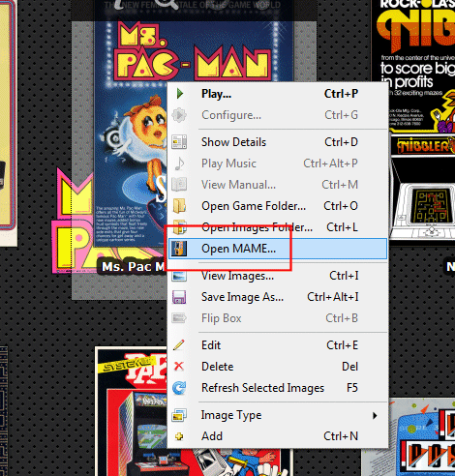Image resolution: width=455 pixels, height=476 pixels.
Task: Click the yellow plus Add icon
Action: coord(179,436)
